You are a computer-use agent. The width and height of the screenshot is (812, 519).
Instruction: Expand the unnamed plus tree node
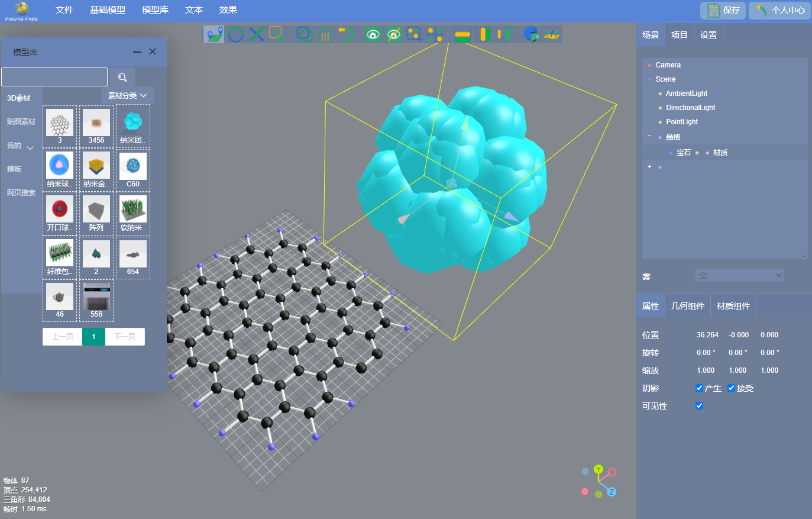pyautogui.click(x=649, y=167)
